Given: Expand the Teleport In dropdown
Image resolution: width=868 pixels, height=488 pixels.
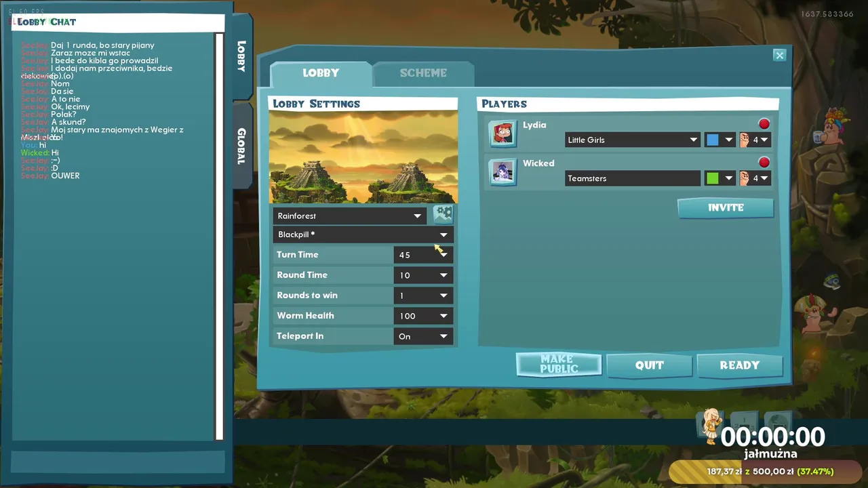Looking at the screenshot, I should tap(423, 336).
